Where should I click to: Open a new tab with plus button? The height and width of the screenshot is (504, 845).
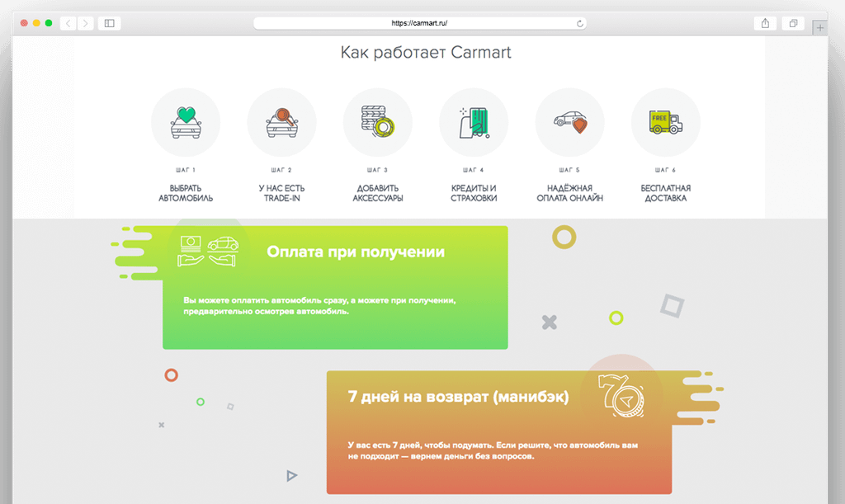pyautogui.click(x=819, y=27)
